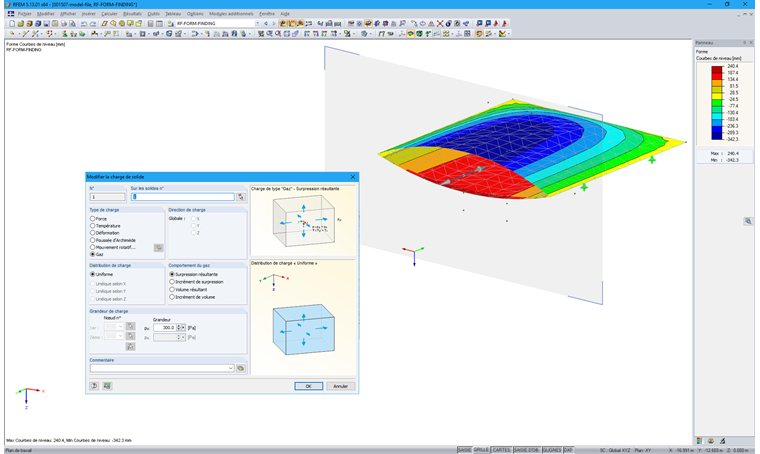The height and width of the screenshot is (454, 760).
Task: Open the comment library icon beside Commentaire
Action: 240,368
